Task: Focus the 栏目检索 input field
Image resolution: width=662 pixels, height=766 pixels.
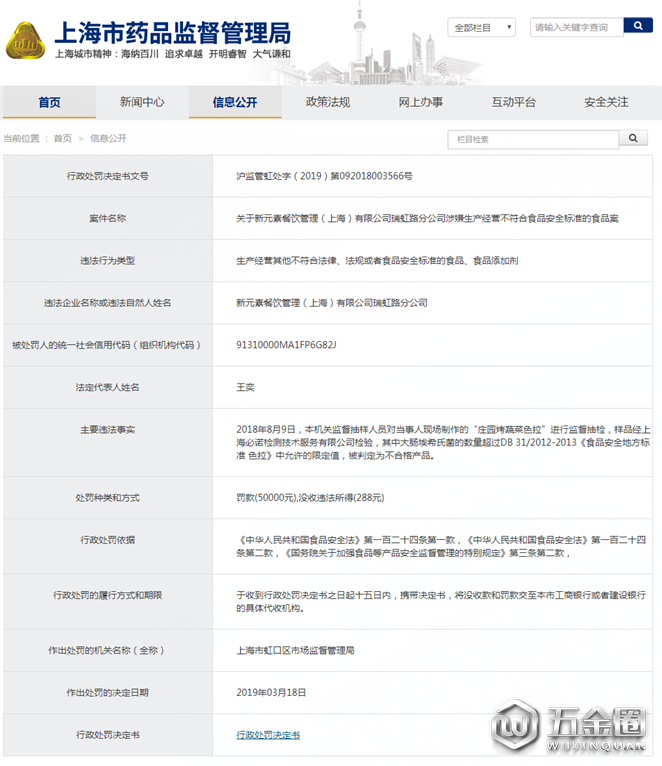Action: [x=533, y=139]
